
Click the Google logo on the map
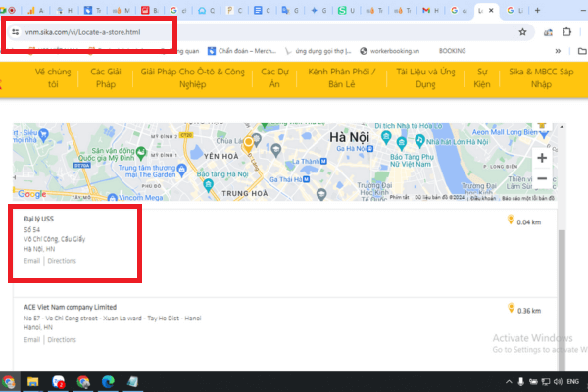click(32, 194)
